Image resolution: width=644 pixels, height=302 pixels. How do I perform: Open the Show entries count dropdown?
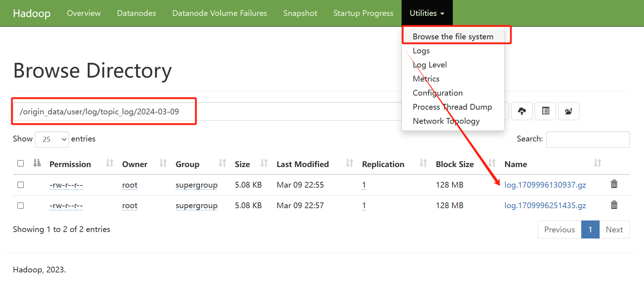[52, 139]
